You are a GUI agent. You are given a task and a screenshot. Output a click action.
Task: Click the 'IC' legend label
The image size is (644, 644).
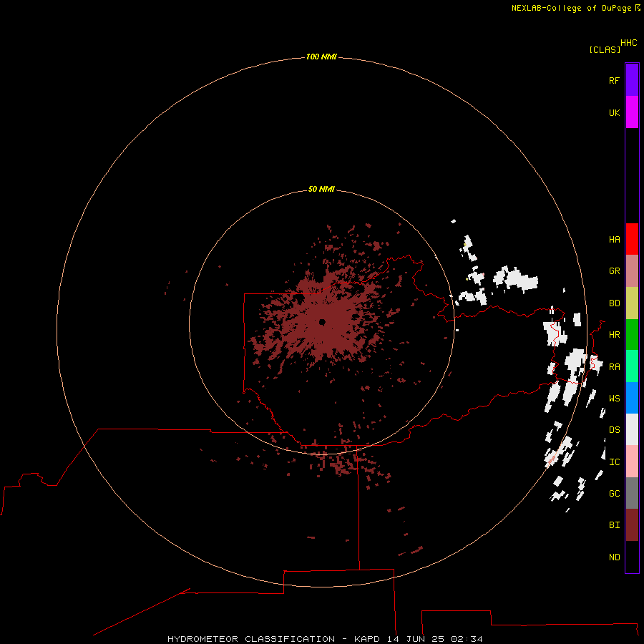click(614, 462)
